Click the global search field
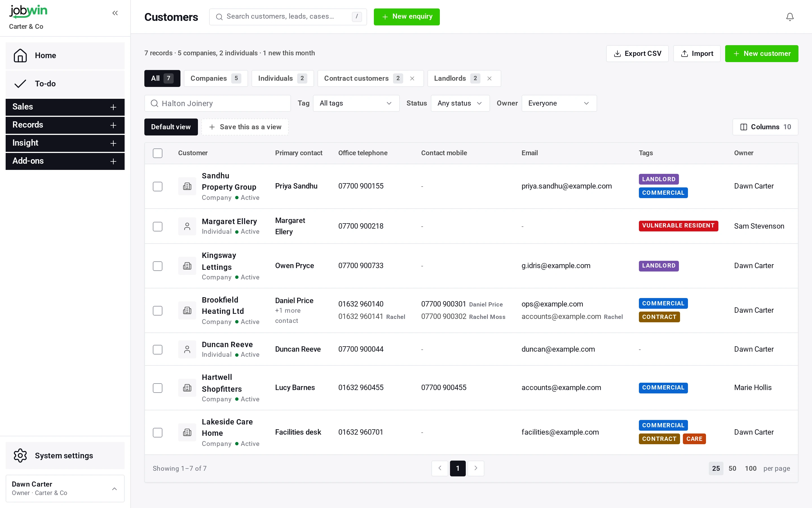The image size is (812, 508). click(288, 17)
